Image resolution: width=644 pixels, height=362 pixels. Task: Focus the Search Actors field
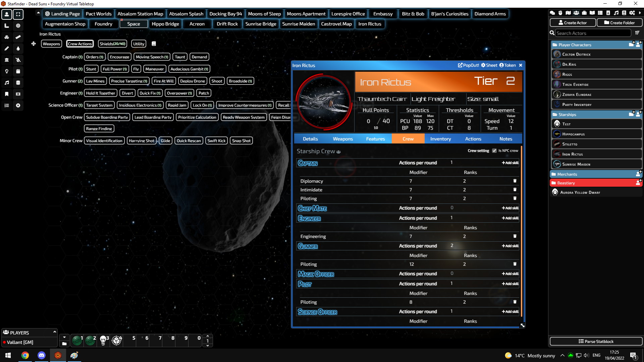[x=593, y=33]
